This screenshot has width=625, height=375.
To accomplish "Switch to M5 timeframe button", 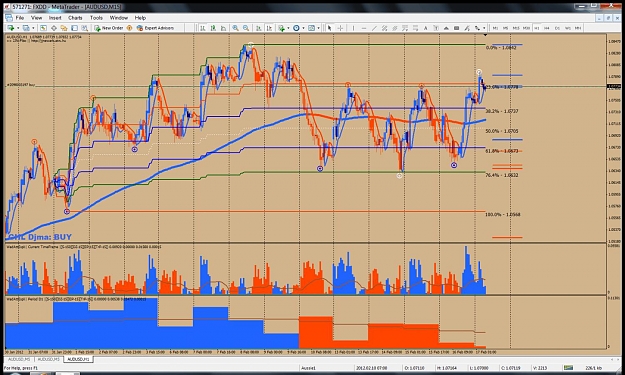I will click(505, 28).
